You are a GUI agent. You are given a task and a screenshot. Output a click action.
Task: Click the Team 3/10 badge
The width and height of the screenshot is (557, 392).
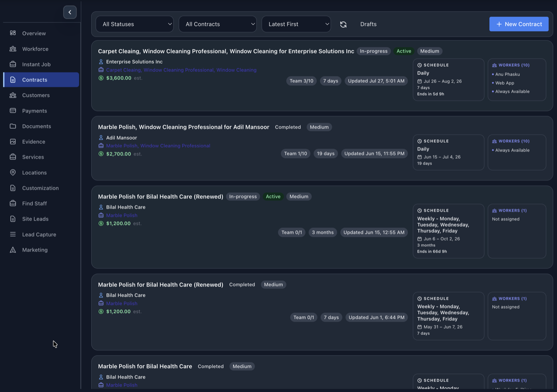301,81
